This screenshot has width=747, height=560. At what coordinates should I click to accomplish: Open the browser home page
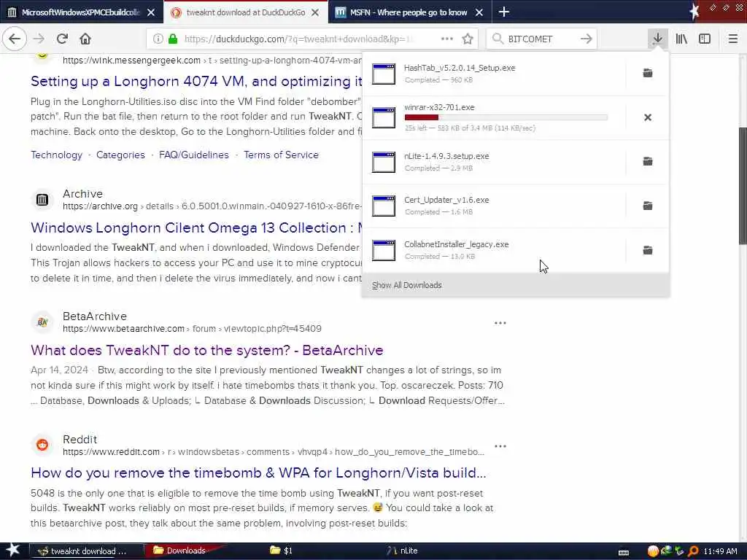click(x=85, y=39)
